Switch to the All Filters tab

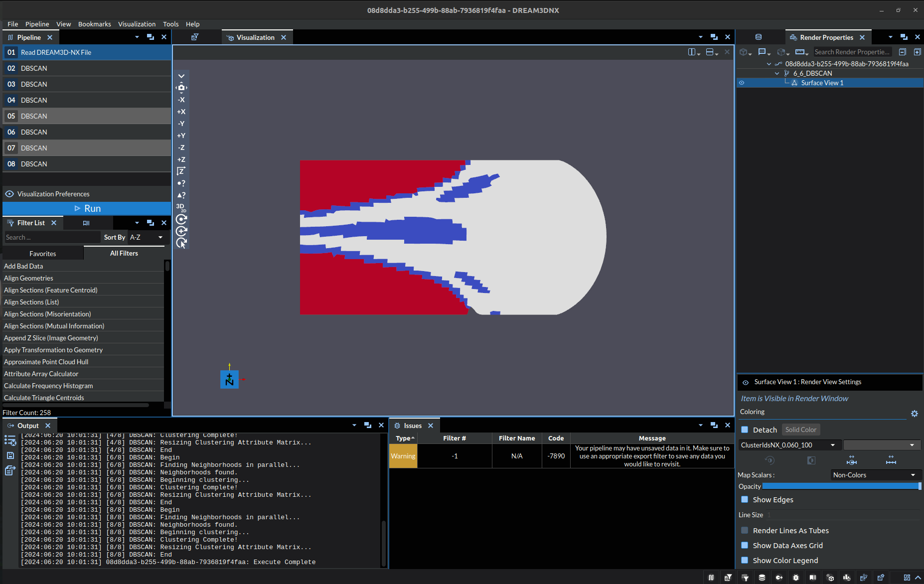124,253
